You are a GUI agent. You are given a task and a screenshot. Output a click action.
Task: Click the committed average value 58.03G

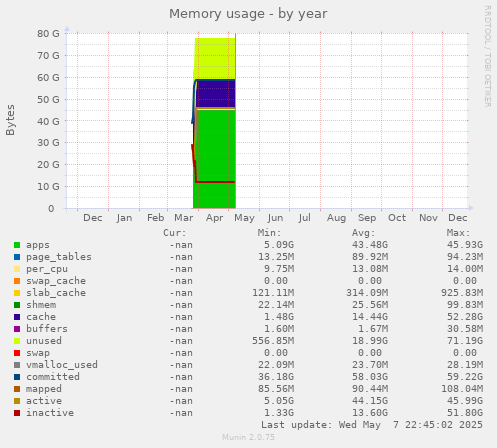pos(370,377)
